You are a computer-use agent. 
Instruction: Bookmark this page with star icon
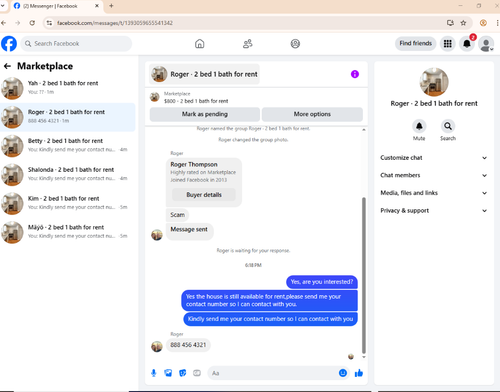463,23
